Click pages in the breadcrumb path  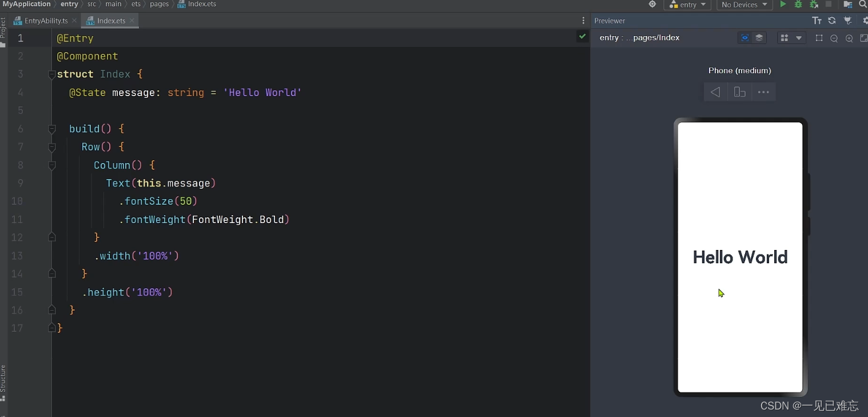point(159,4)
